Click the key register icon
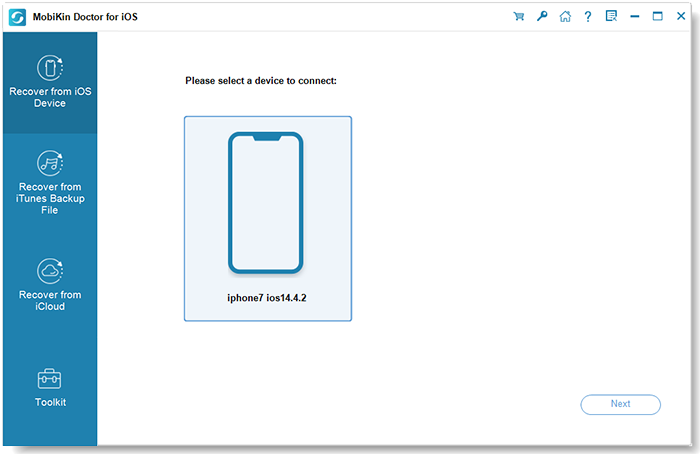This screenshot has width=700, height=454. pos(542,17)
